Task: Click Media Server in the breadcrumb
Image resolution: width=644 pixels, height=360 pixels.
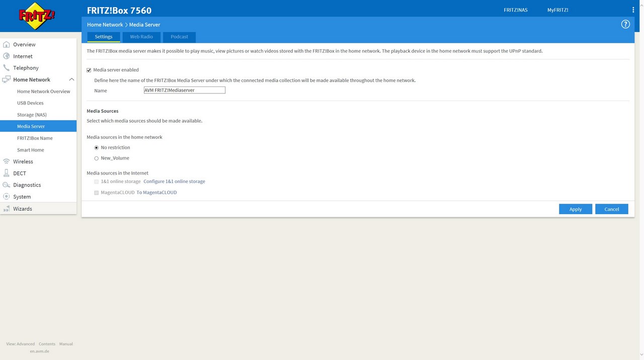Action: 144,25
